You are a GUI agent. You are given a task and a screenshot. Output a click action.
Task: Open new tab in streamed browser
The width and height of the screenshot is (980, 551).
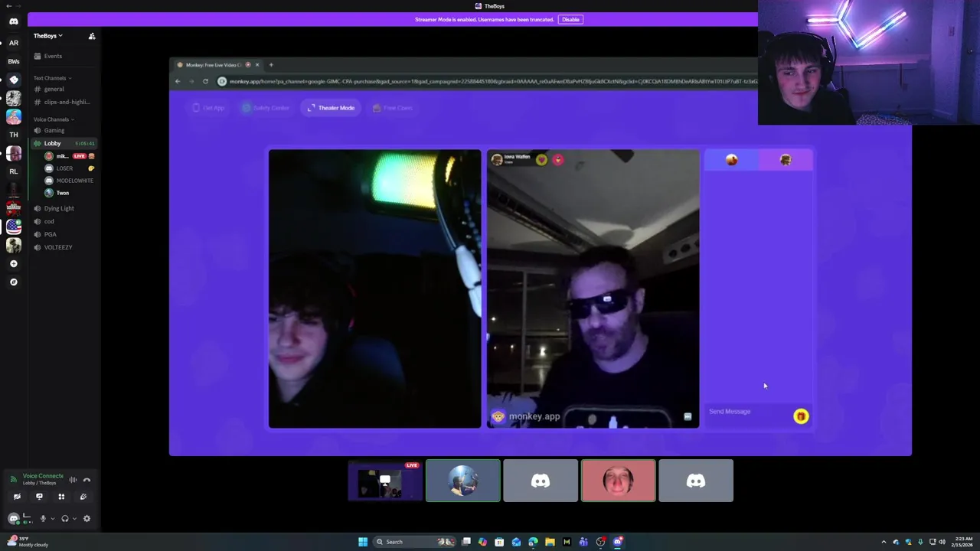point(270,65)
